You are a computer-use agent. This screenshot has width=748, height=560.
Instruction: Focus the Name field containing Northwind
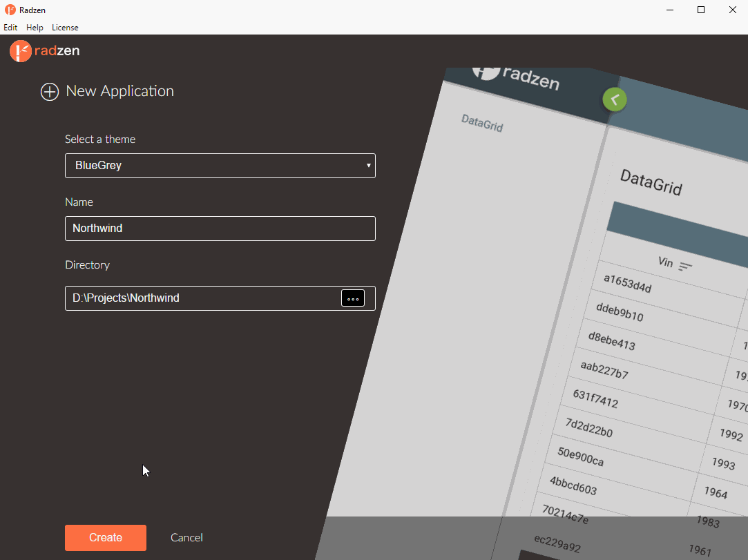point(220,229)
